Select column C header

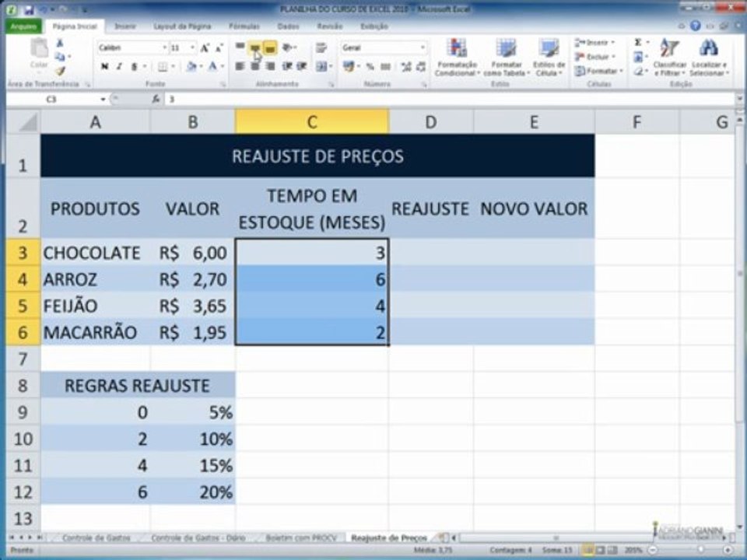(312, 122)
